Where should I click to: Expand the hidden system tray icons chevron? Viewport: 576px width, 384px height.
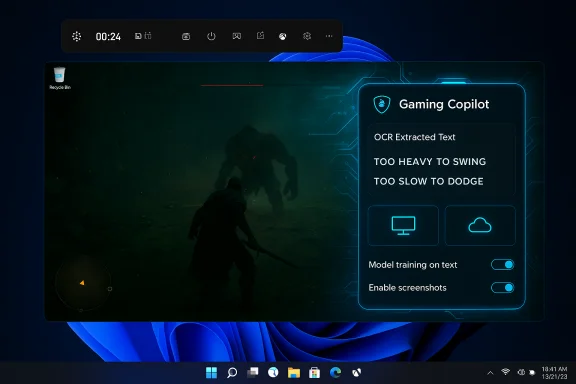(x=490, y=373)
